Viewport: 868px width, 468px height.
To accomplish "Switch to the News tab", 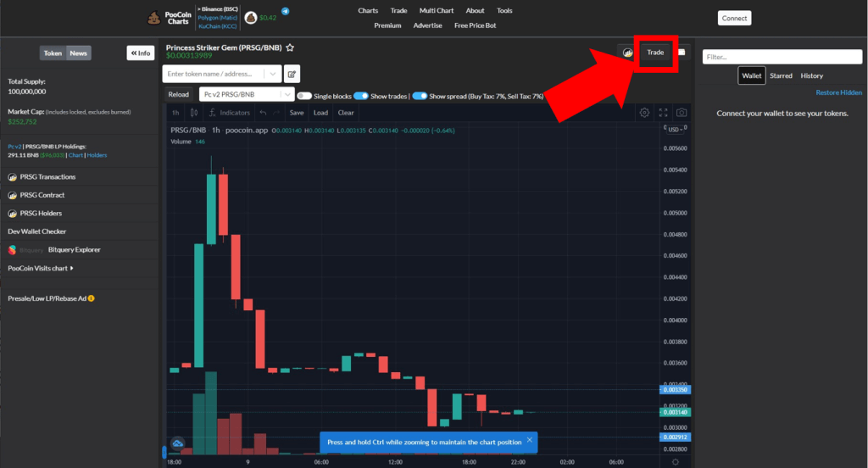I will (x=79, y=53).
